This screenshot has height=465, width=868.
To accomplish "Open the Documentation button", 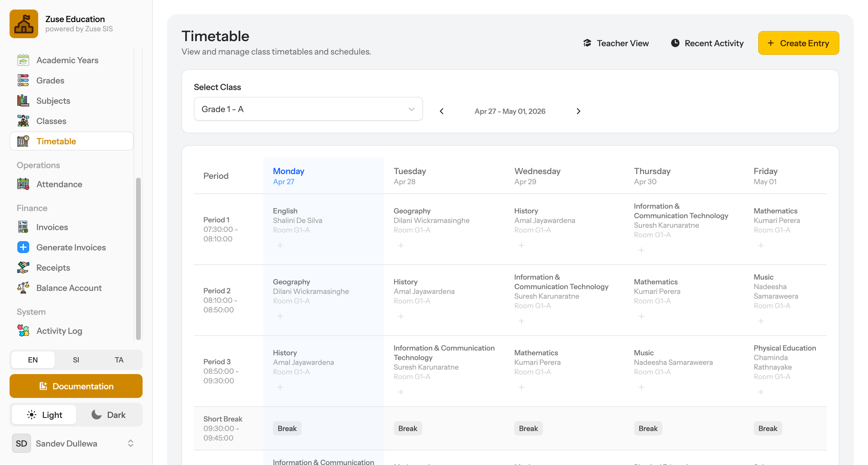I will click(x=76, y=386).
